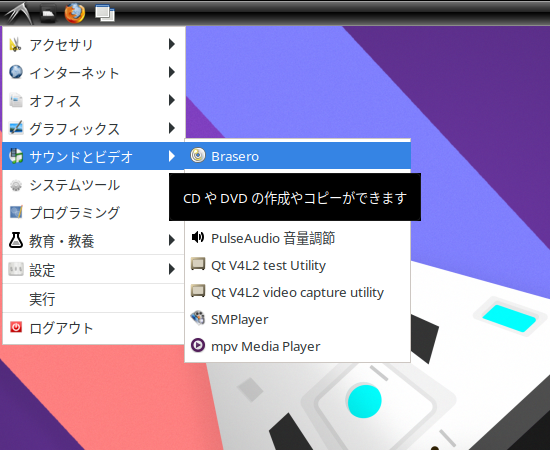Expand the 教育・教養 submenu arrow
This screenshot has width=550, height=450.
tap(172, 240)
